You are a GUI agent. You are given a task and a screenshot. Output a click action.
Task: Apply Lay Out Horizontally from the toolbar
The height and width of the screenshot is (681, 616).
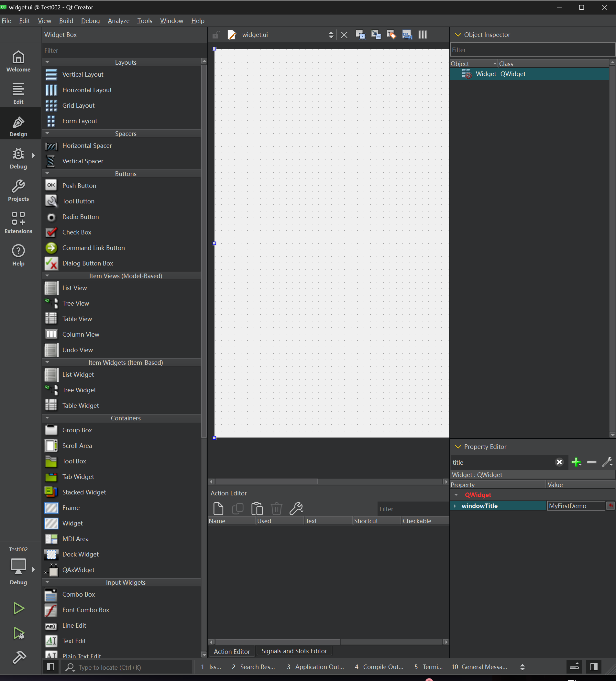tap(423, 35)
